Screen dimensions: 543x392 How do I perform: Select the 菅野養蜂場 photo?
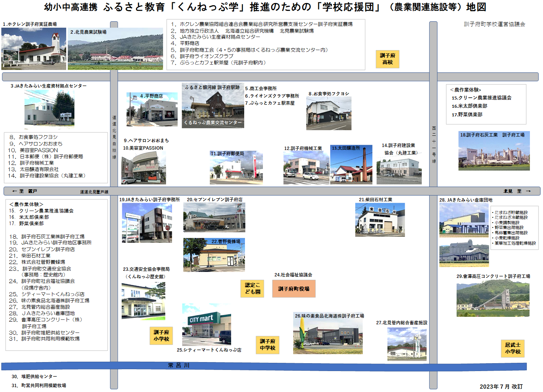pyautogui.click(x=214, y=255)
